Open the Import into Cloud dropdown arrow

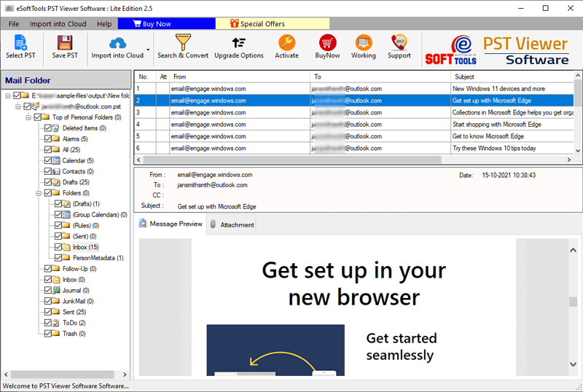[148, 51]
